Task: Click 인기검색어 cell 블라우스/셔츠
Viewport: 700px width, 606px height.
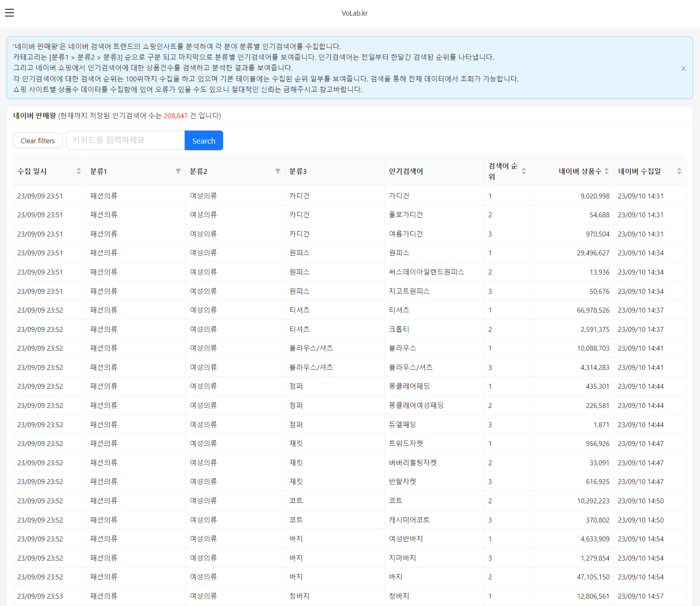Action: click(411, 367)
